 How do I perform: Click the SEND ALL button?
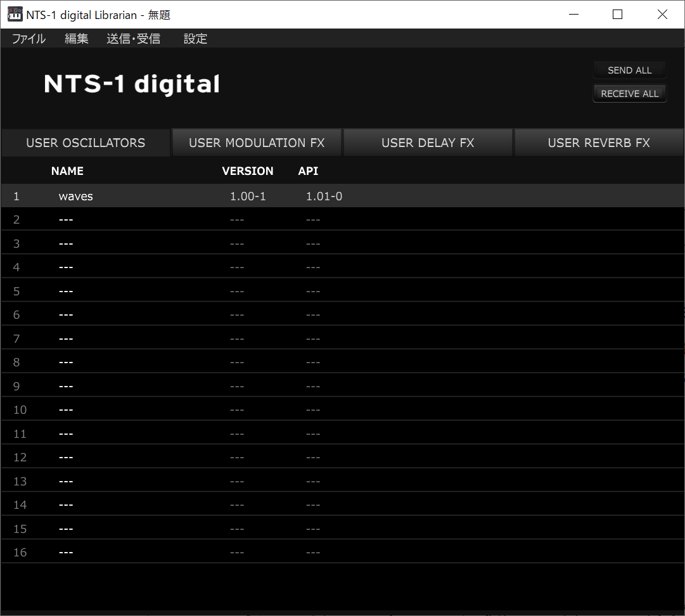(x=629, y=70)
